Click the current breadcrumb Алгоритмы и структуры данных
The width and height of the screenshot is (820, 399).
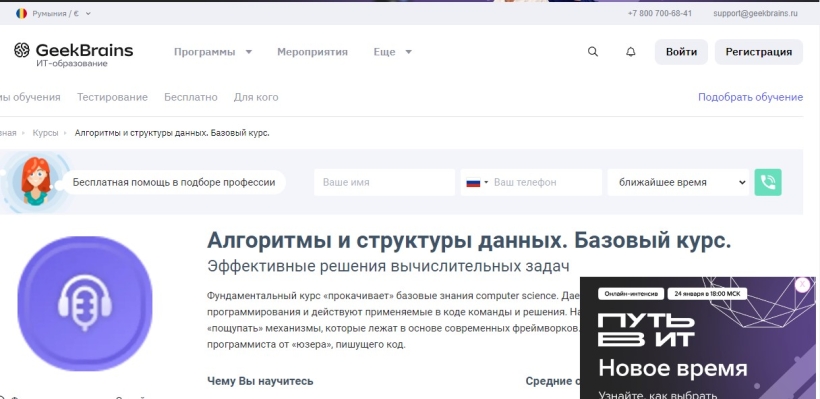(x=172, y=133)
